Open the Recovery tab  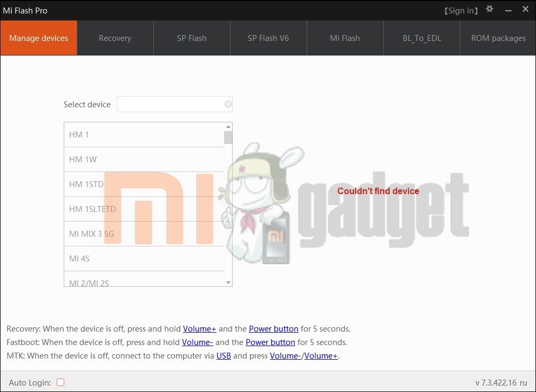(x=115, y=38)
